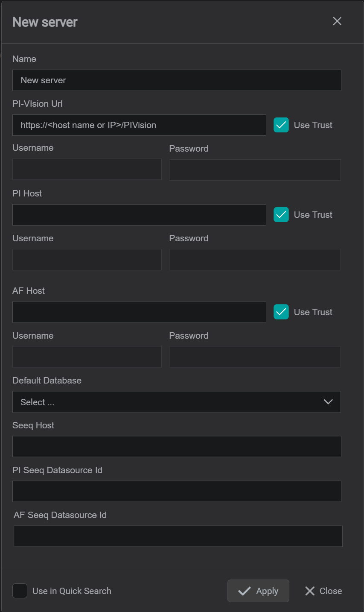Screen dimensions: 364x612
Task: Toggle Use Trust checkbox for PI Host
Action: click(281, 215)
